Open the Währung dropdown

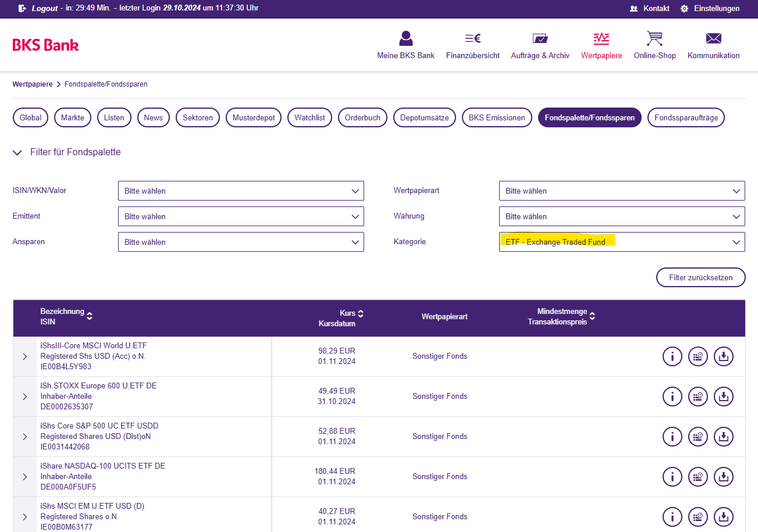tap(622, 216)
